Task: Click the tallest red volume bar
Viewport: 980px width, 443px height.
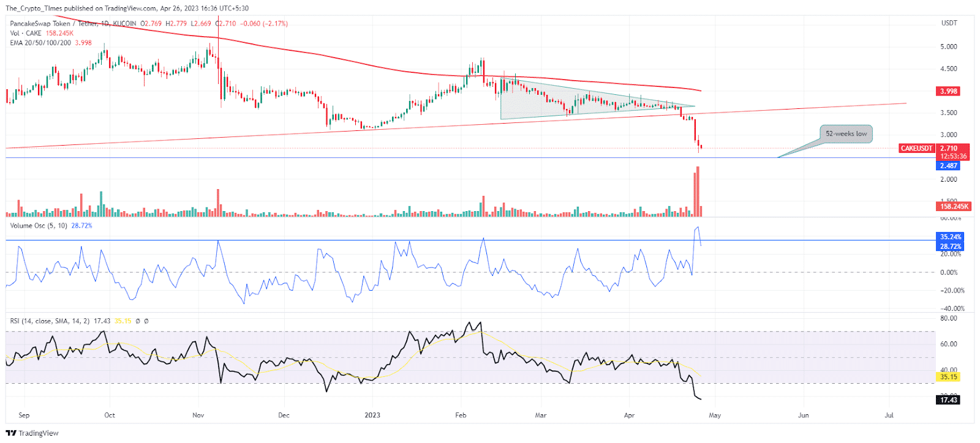Action: pyautogui.click(x=698, y=192)
